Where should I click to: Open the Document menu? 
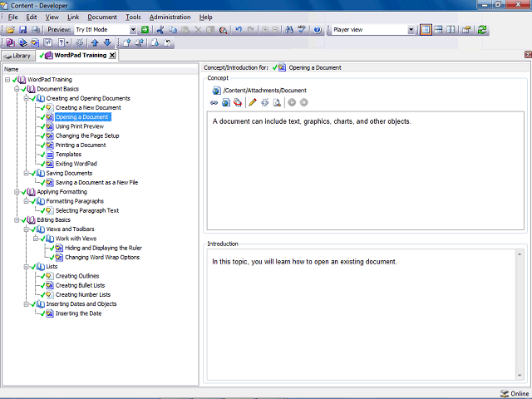pos(102,17)
